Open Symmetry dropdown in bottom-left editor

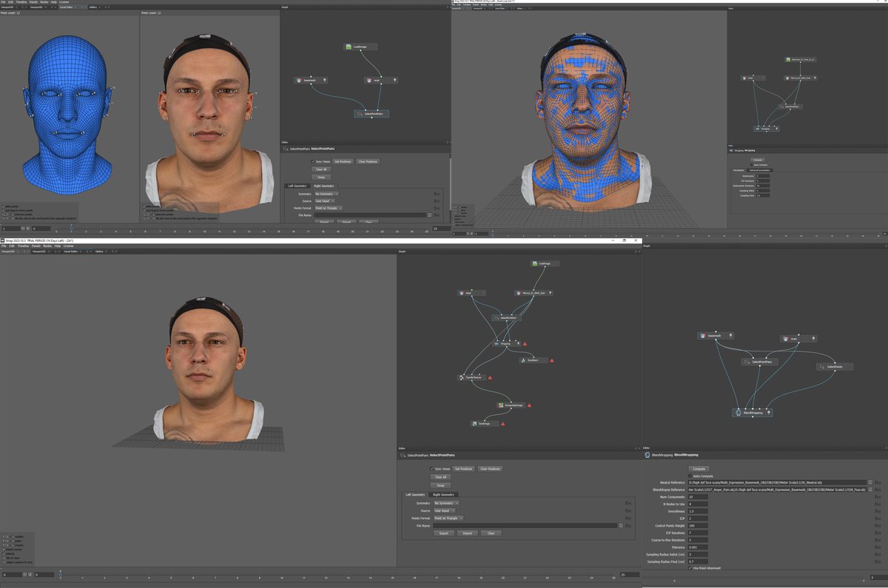pos(446,503)
